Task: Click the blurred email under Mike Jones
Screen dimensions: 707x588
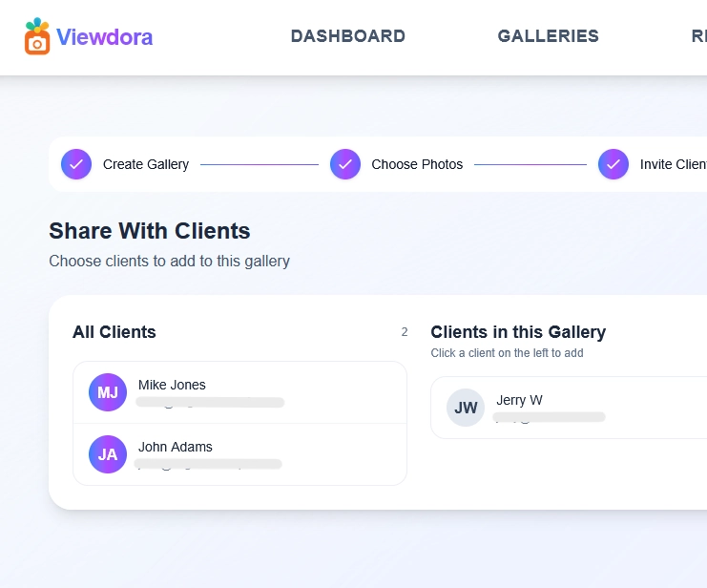Action: 210,403
